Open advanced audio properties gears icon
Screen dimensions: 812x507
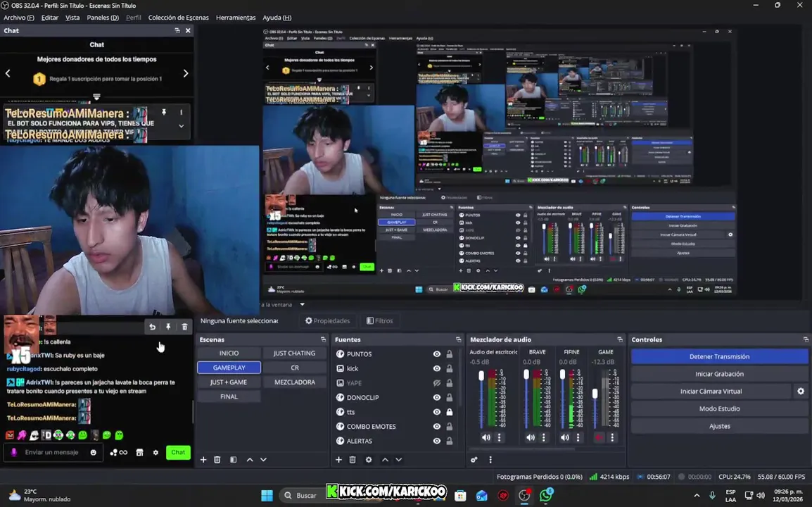point(474,460)
